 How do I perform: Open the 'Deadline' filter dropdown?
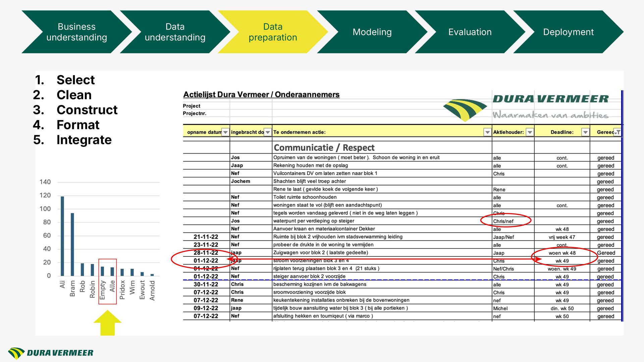585,132
